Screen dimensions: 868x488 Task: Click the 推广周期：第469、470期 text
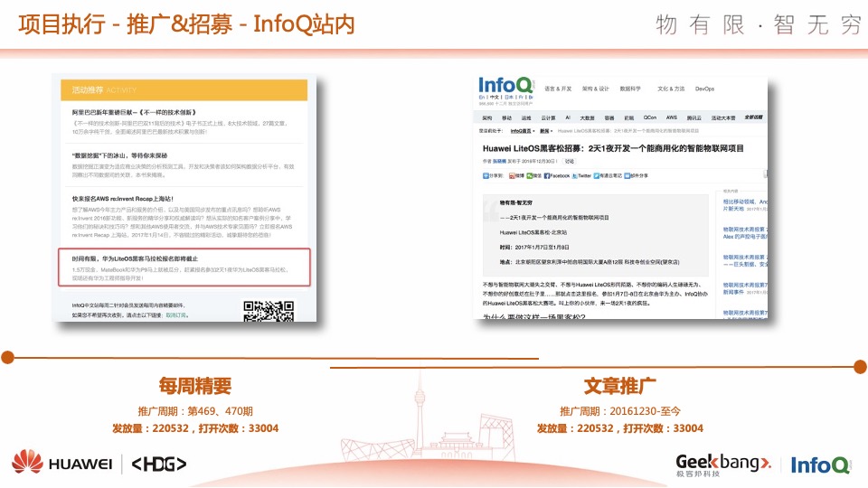click(x=195, y=411)
